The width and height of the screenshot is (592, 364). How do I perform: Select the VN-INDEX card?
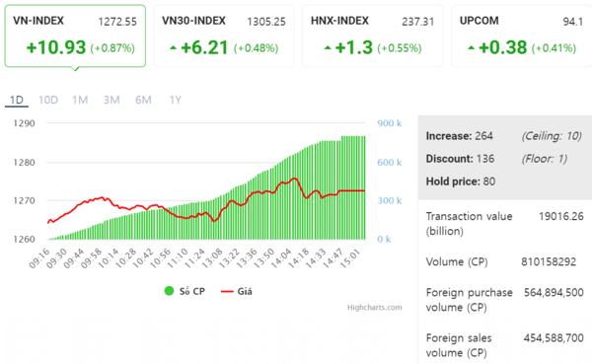(75, 36)
